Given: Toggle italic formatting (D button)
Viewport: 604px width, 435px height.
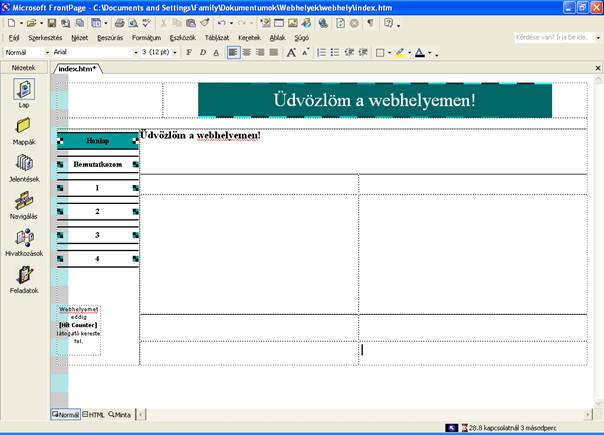Looking at the screenshot, I should pyautogui.click(x=202, y=52).
